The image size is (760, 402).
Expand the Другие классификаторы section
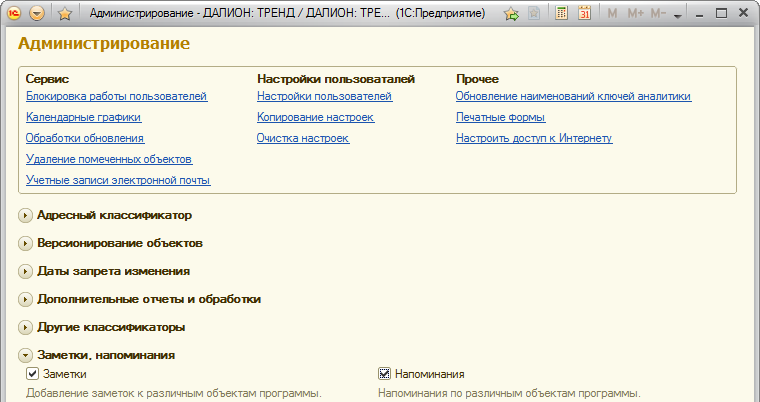pyautogui.click(x=25, y=327)
